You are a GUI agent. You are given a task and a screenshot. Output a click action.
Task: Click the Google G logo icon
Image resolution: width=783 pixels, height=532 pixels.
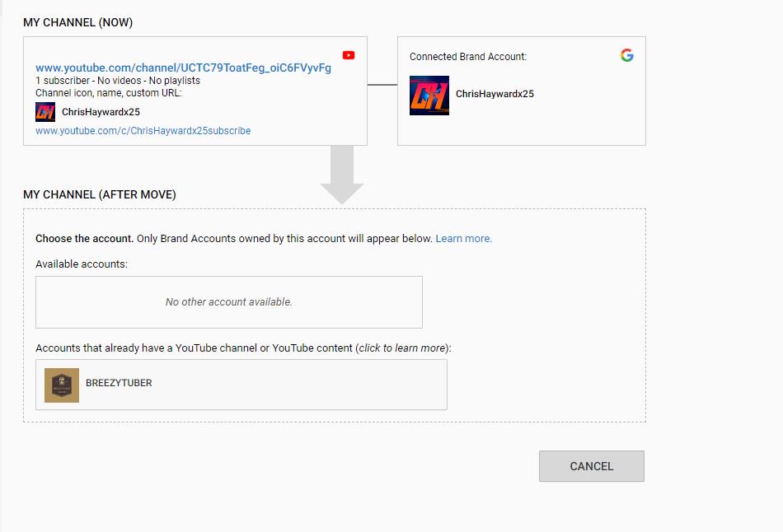coord(626,55)
